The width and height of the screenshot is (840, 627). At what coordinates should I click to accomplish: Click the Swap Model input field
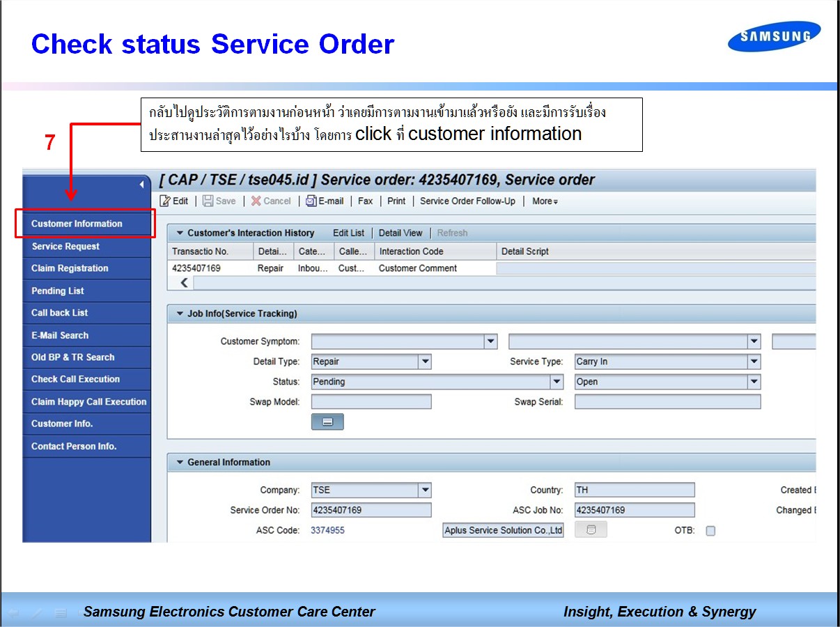coord(371,402)
